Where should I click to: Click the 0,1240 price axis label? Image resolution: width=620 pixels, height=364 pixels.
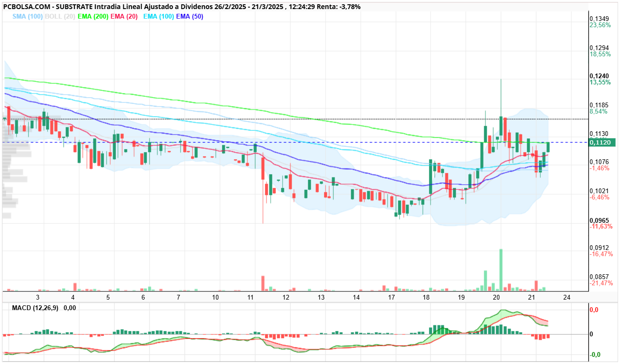point(599,76)
